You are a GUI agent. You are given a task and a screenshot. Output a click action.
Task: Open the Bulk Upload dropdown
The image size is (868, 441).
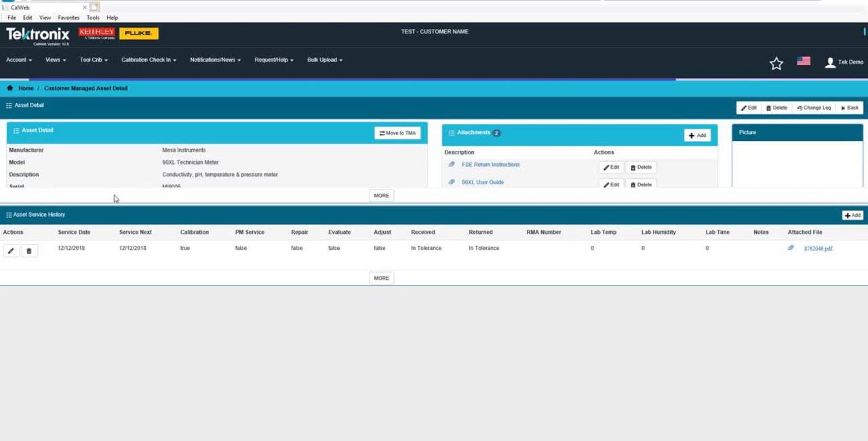[x=324, y=60]
